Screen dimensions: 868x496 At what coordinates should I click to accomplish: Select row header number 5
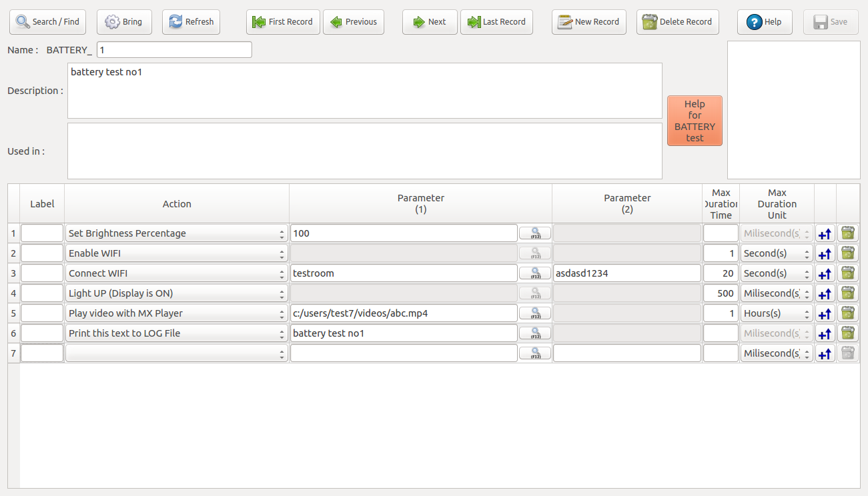click(x=13, y=313)
